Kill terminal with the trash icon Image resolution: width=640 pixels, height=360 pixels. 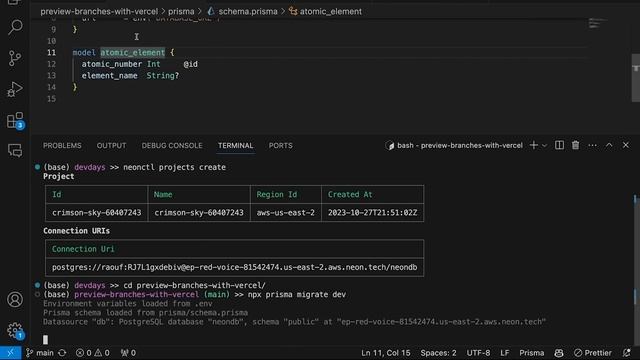pos(576,145)
